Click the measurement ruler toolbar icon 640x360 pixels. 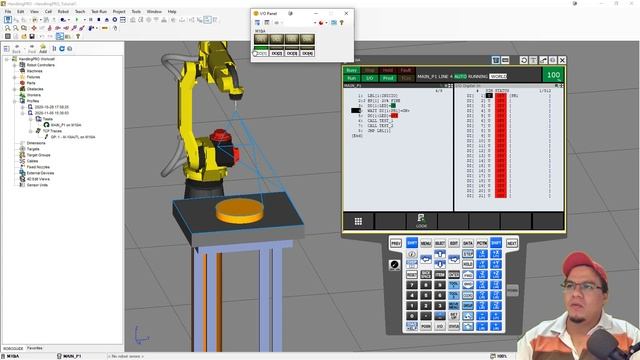[105, 28]
